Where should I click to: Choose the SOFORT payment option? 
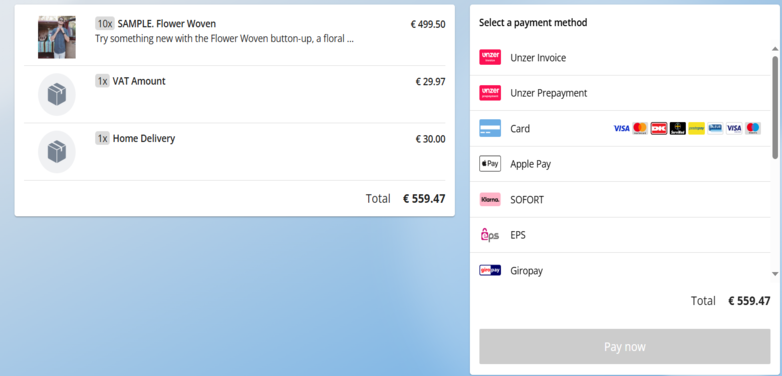(x=621, y=199)
